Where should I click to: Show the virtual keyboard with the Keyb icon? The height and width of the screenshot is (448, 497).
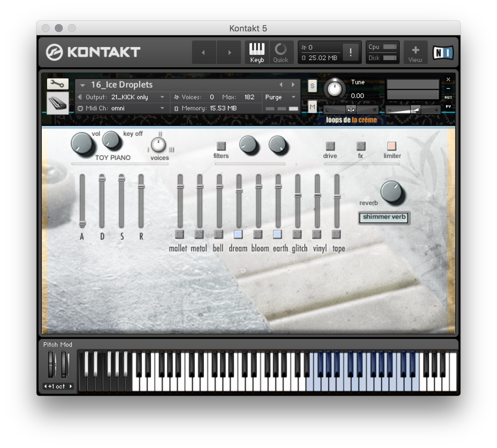click(x=256, y=52)
